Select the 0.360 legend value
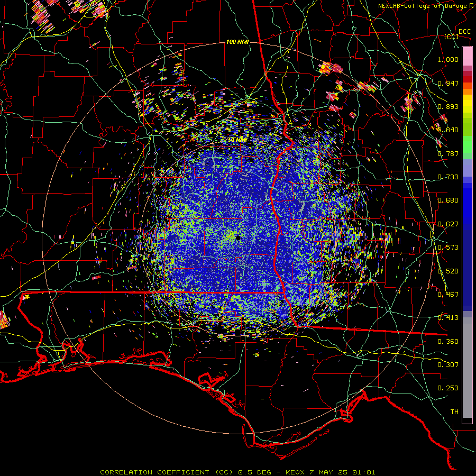 click(x=448, y=342)
